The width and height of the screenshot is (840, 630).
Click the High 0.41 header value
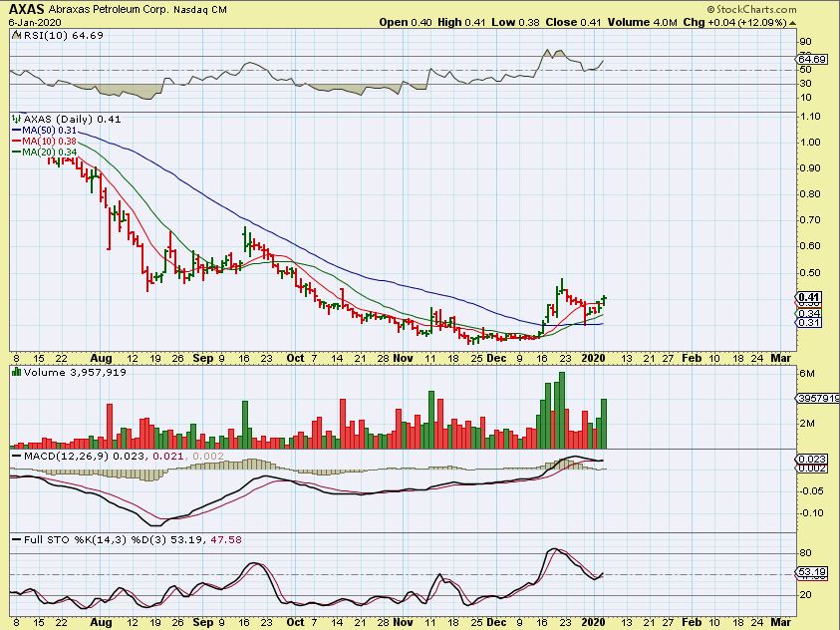(x=461, y=23)
